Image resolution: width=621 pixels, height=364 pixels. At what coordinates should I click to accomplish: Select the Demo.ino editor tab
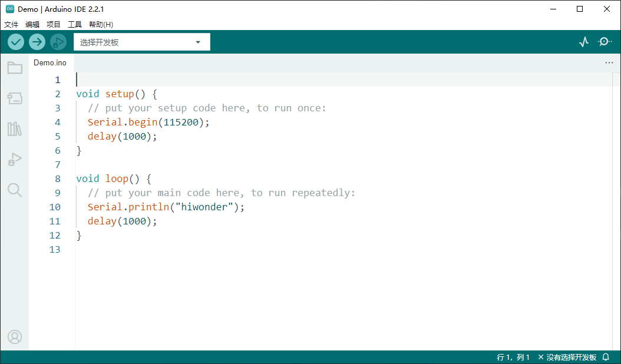tap(50, 62)
